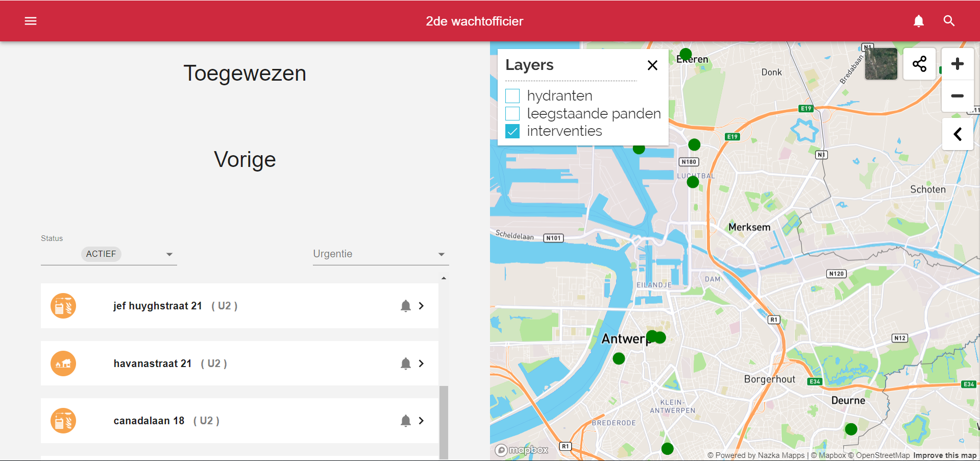Switch to the Vorige section
This screenshot has height=461, width=980.
[245, 159]
